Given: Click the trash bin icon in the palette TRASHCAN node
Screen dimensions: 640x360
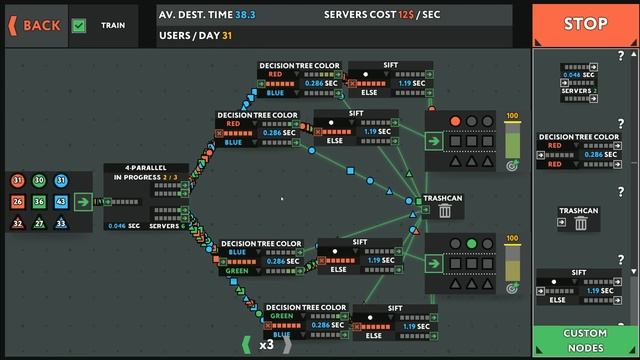Looking at the screenshot, I should point(581,223).
